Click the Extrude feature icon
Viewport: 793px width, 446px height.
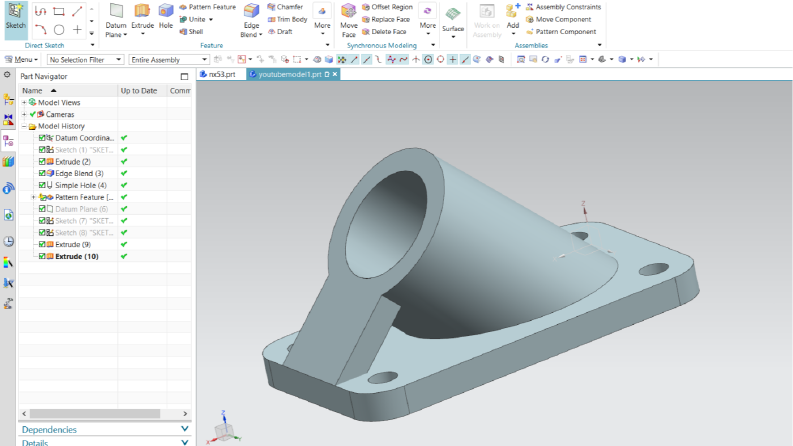pyautogui.click(x=142, y=11)
